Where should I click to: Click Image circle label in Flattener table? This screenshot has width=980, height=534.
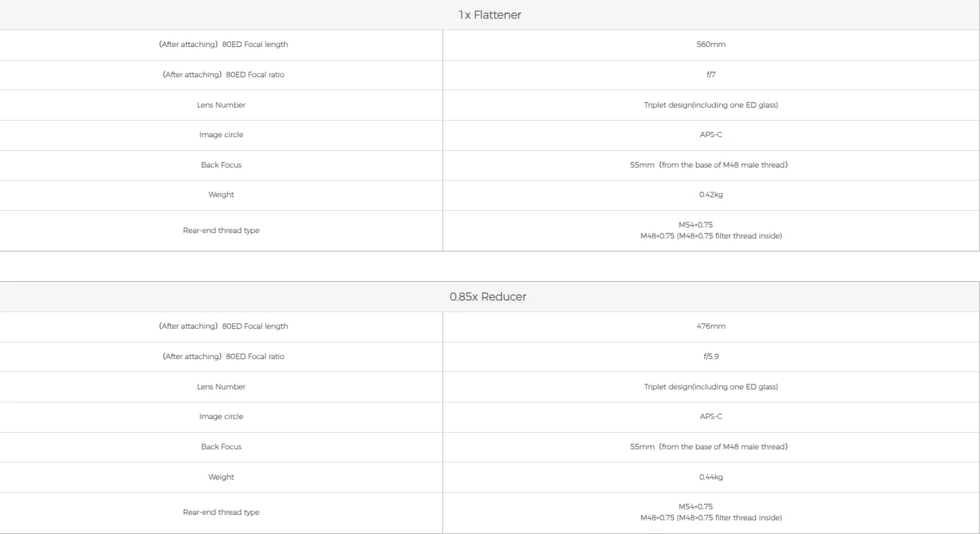[221, 135]
